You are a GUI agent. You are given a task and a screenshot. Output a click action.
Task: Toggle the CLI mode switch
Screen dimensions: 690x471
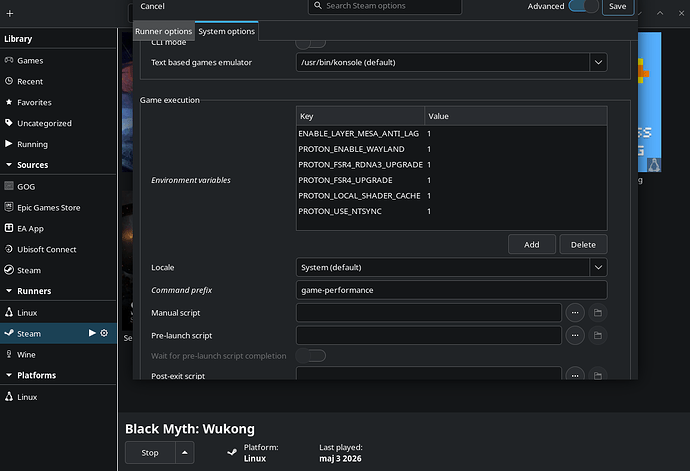pyautogui.click(x=311, y=43)
